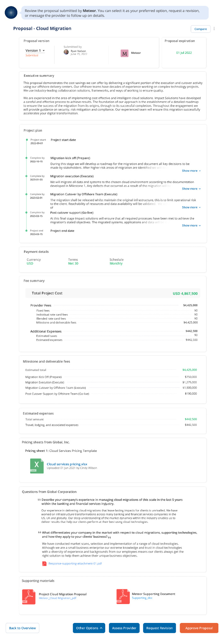Viewport: 224px width, 644px height.
Task: Click the Monthly schedule value
Action: 116,264
